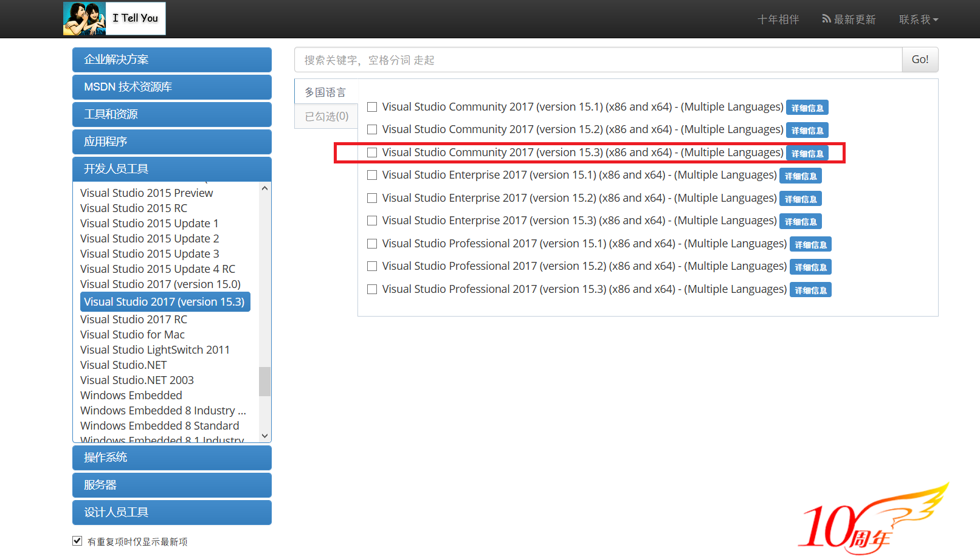The image size is (980, 556).
Task: Switch to the 已勾选(0) tab
Action: pos(326,116)
